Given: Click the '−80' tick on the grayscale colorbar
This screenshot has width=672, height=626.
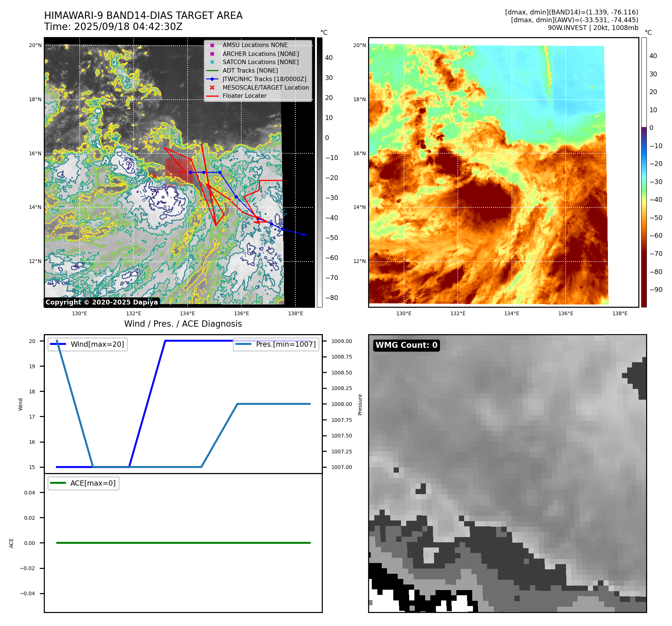Looking at the screenshot, I should [331, 298].
